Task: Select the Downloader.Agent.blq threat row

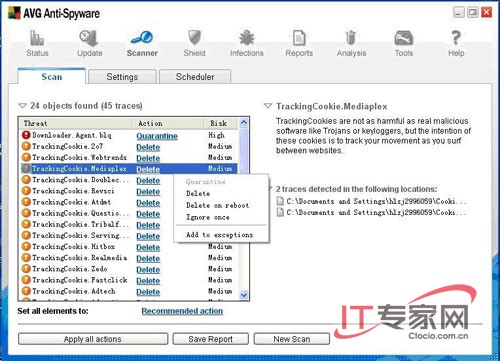Action: coord(129,135)
